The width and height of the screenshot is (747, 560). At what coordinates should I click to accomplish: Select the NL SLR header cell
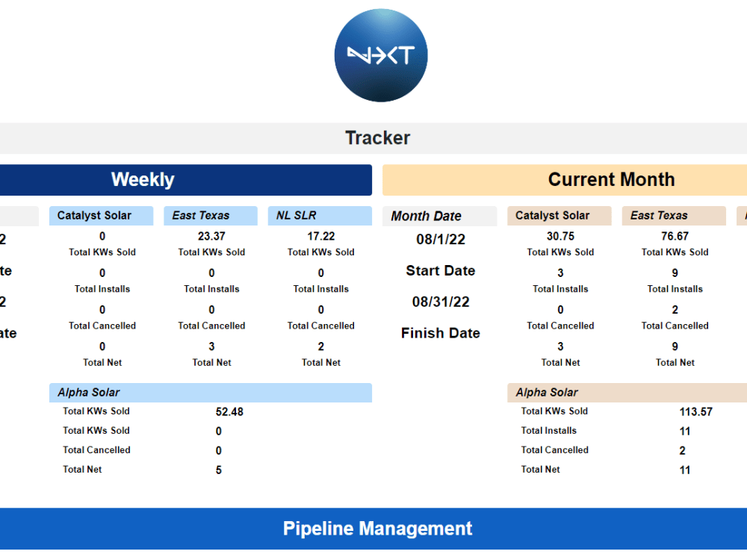pyautogui.click(x=320, y=216)
